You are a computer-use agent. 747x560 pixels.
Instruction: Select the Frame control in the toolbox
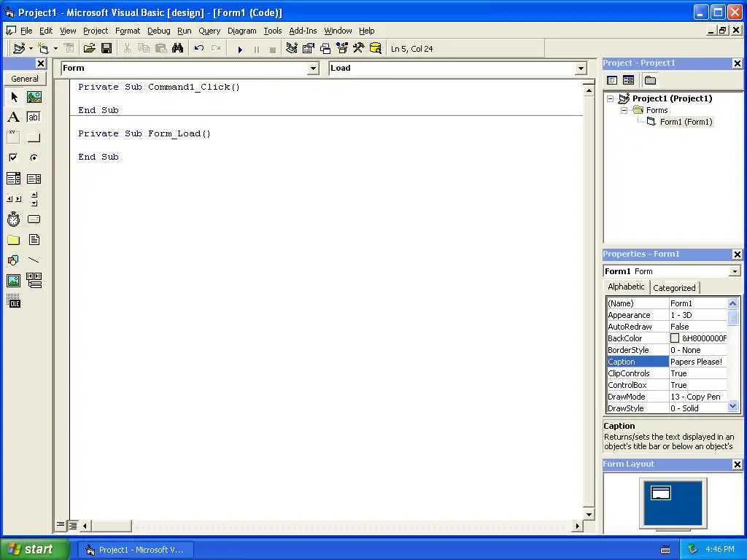click(x=14, y=138)
